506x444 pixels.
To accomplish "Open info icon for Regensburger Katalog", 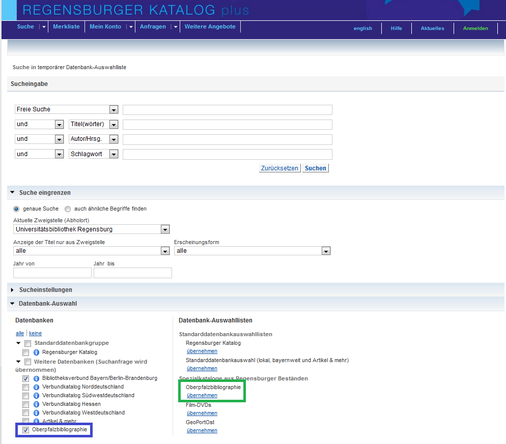I will 36,352.
